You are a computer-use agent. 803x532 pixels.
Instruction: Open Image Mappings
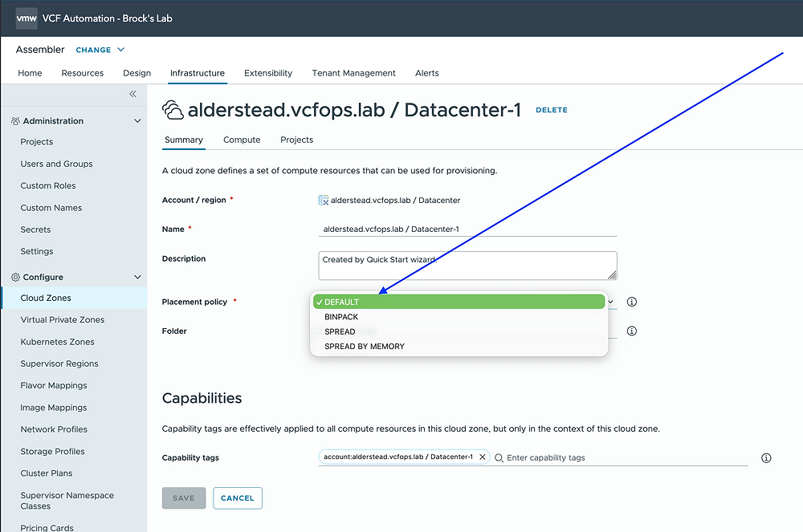coord(53,408)
